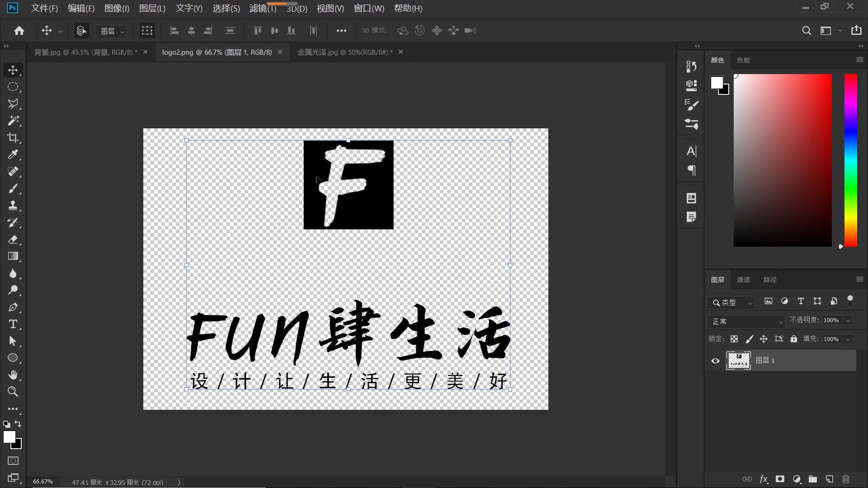Delete the selected layer via trash icon
Screen dimensions: 868x488
coord(845,479)
